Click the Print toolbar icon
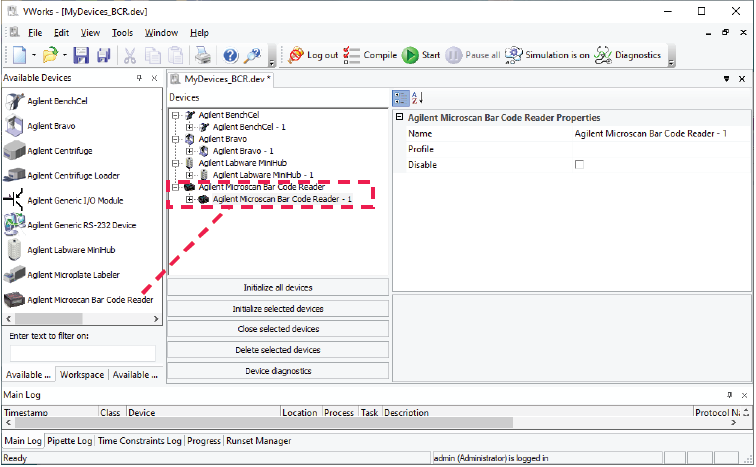The image size is (756, 467). [203, 55]
